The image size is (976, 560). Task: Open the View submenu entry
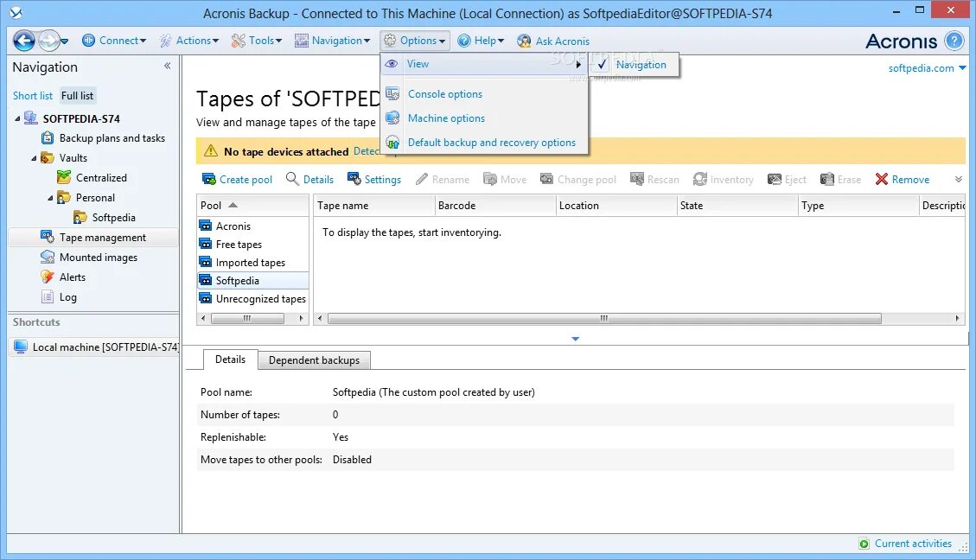(484, 64)
